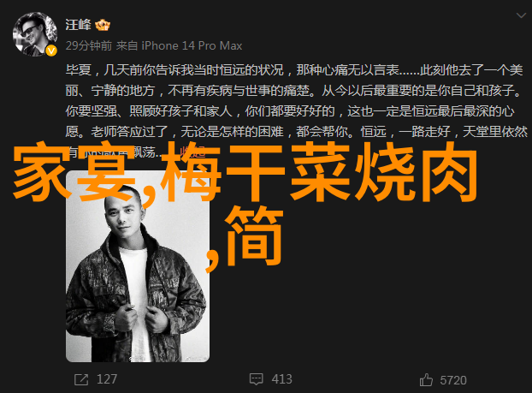532x393 pixels.
Task: Open 汪峰's profile avatar
Action: pyautogui.click(x=34, y=34)
